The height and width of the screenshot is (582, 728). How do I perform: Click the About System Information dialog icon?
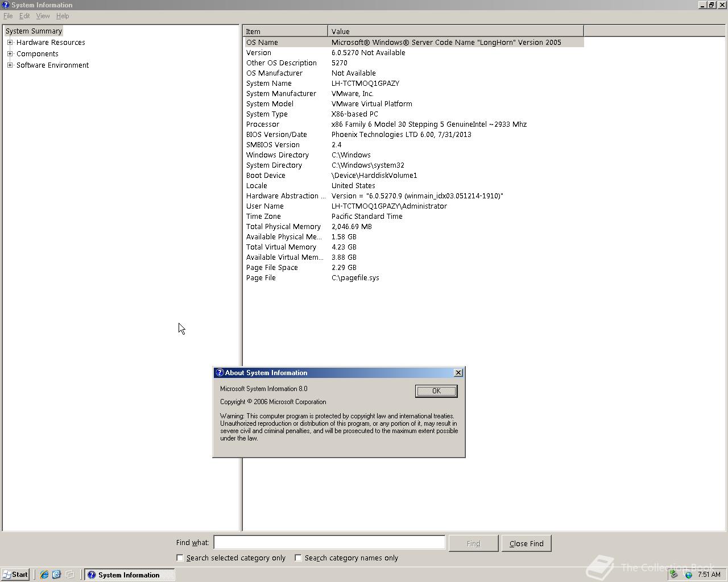220,373
